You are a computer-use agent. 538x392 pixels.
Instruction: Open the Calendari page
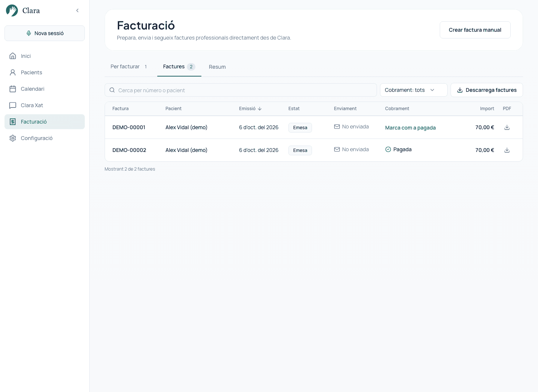pyautogui.click(x=44, y=89)
